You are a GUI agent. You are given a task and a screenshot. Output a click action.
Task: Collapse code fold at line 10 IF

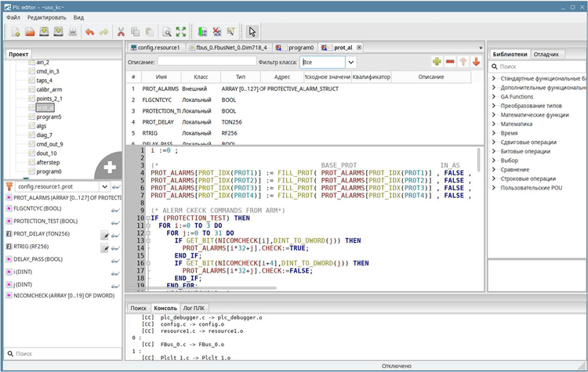click(x=148, y=218)
